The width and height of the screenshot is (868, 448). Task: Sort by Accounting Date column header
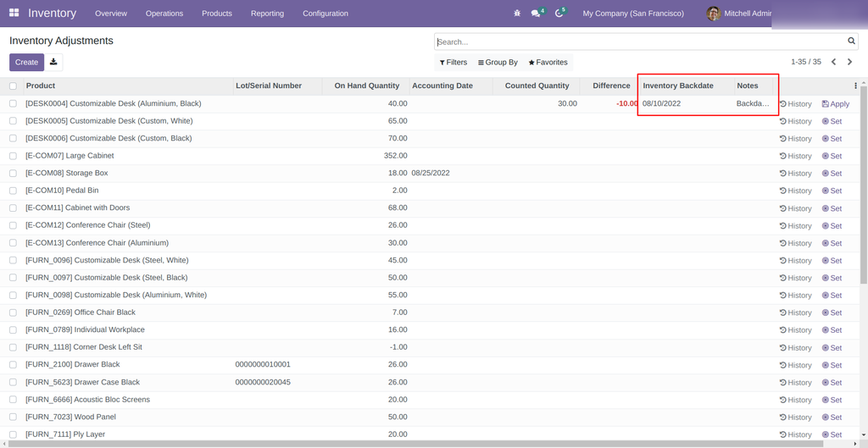(451, 86)
